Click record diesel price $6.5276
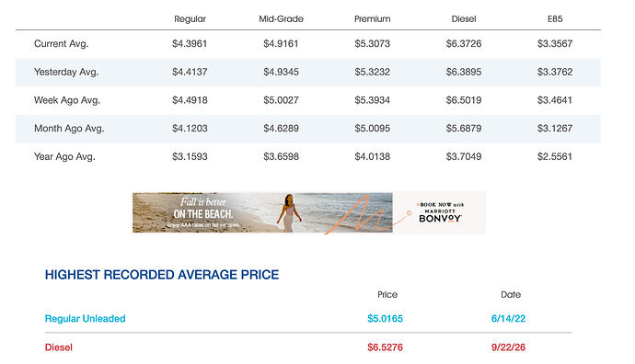The image size is (635, 364). point(385,347)
